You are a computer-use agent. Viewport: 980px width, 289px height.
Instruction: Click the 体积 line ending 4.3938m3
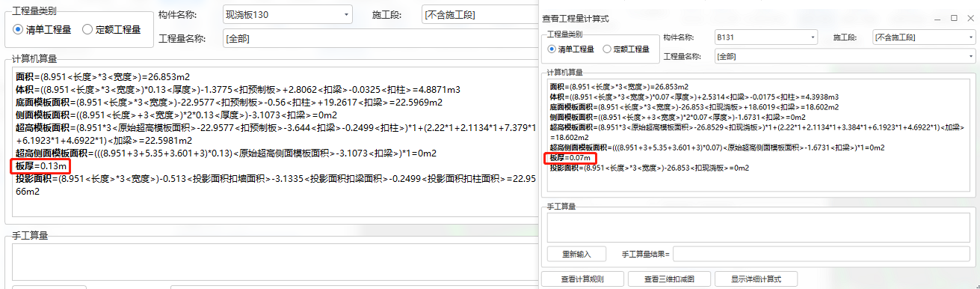click(694, 97)
